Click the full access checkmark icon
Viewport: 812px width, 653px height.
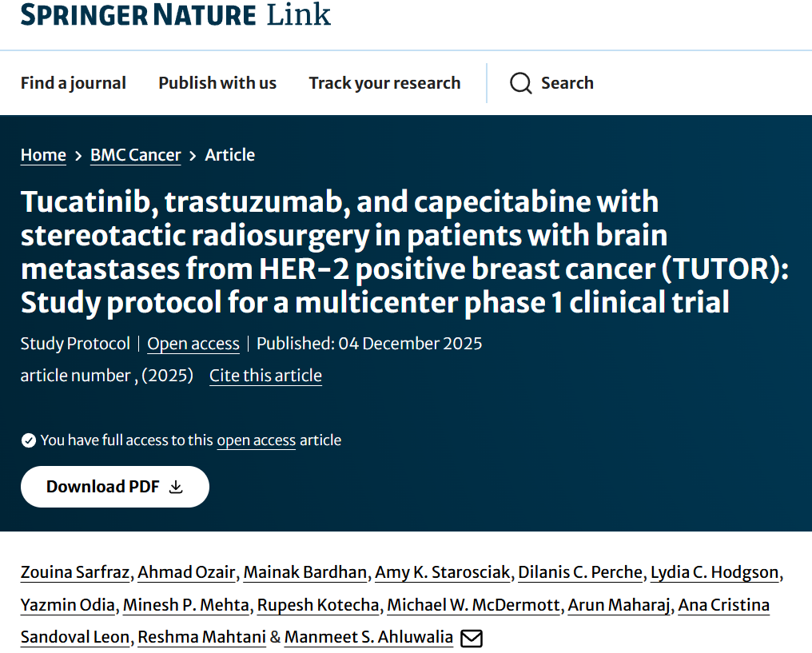click(x=27, y=440)
